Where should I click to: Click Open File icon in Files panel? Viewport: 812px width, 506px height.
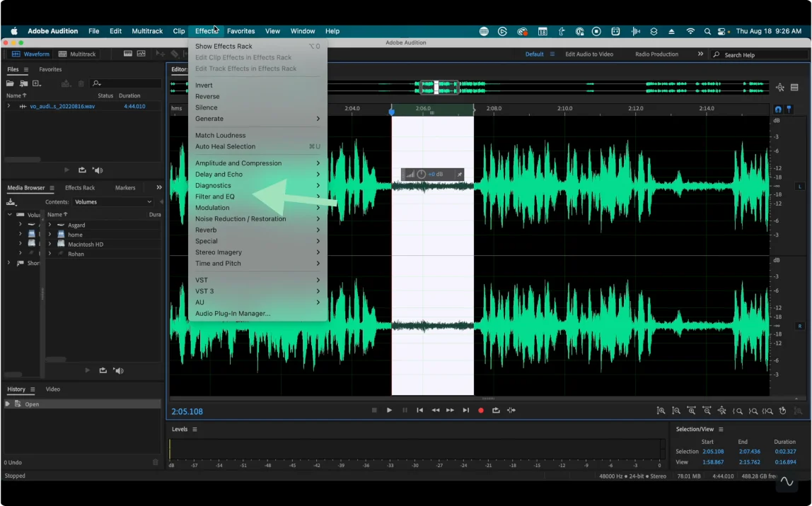tap(10, 83)
